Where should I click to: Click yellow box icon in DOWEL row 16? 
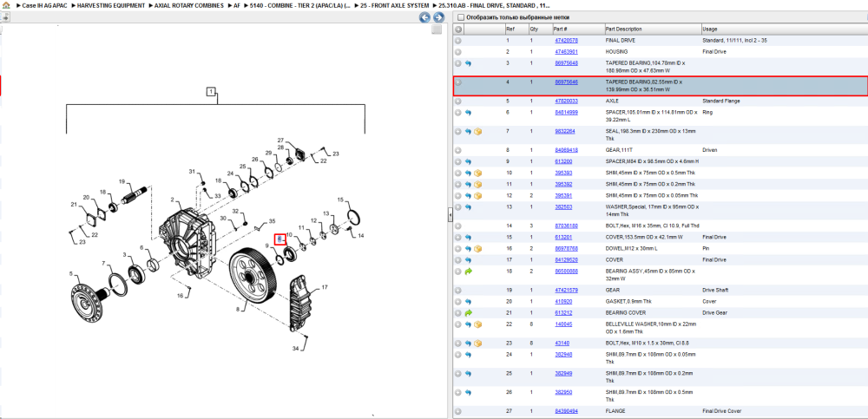pyautogui.click(x=477, y=248)
